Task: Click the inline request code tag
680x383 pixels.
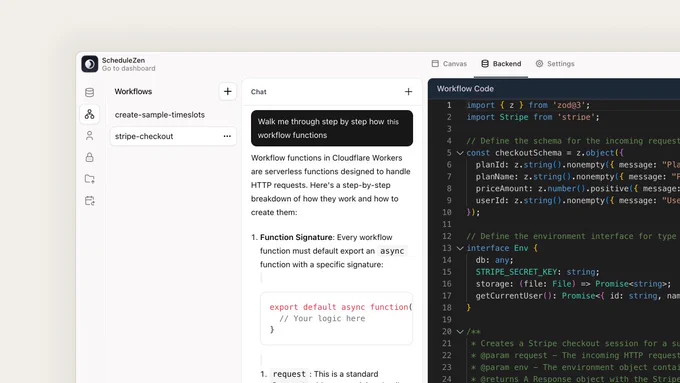Action: (289, 374)
